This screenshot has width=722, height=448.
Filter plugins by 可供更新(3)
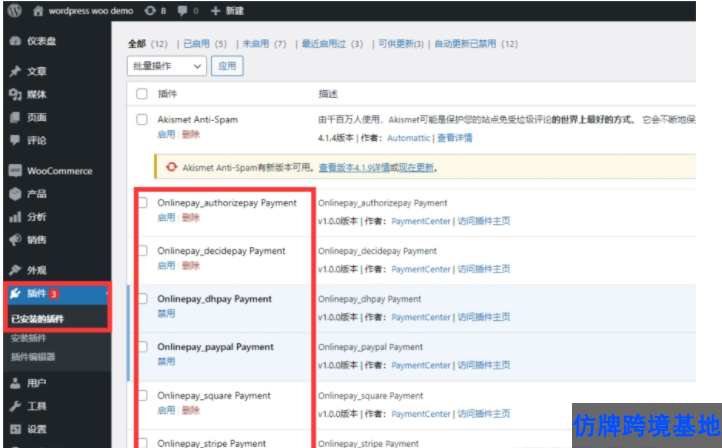click(401, 44)
